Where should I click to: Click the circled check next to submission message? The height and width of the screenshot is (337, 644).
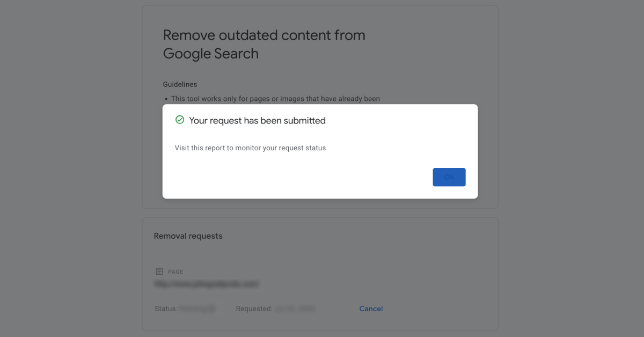180,120
